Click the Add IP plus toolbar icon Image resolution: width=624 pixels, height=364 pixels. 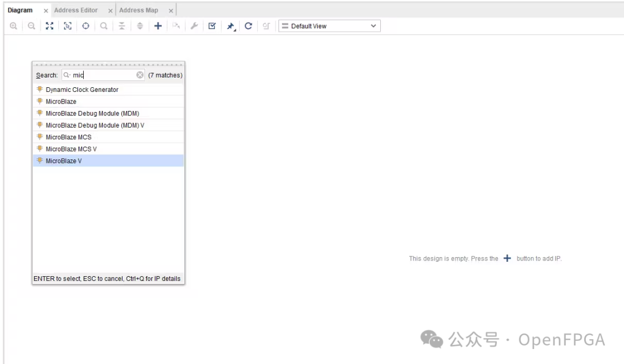click(x=158, y=26)
